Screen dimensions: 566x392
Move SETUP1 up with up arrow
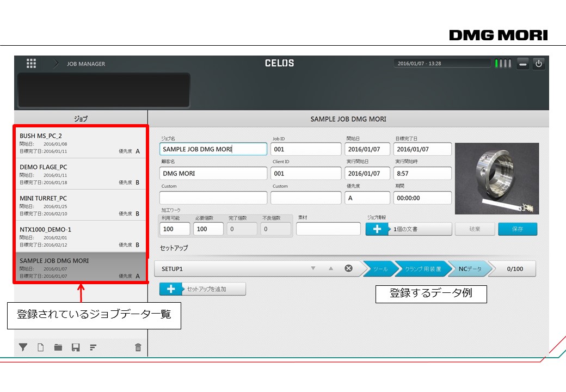(331, 268)
